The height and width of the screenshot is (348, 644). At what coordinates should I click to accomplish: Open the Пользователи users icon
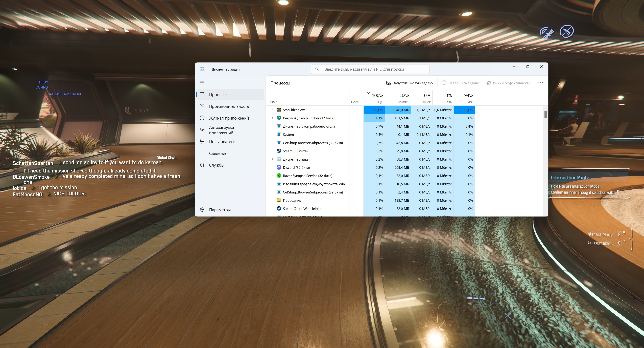(x=202, y=142)
